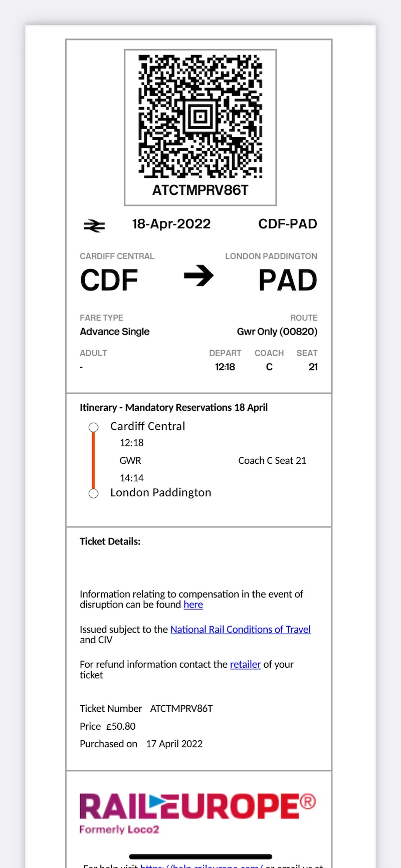This screenshot has width=401, height=868.
Task: Open National Rail Conditions of Travel link
Action: [x=241, y=629]
